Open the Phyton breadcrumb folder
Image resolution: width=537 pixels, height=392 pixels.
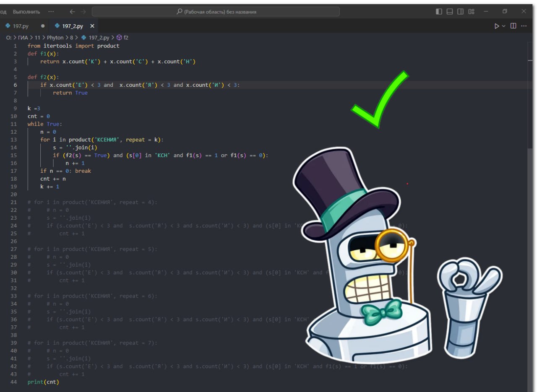(x=55, y=38)
